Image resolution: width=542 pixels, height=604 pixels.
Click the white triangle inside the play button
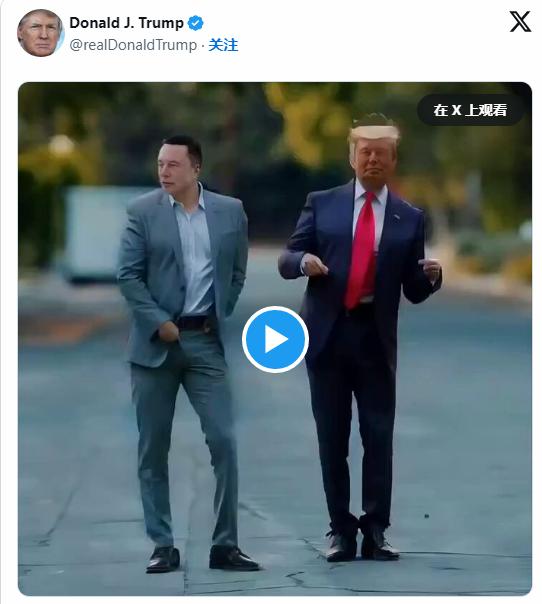tap(276, 339)
